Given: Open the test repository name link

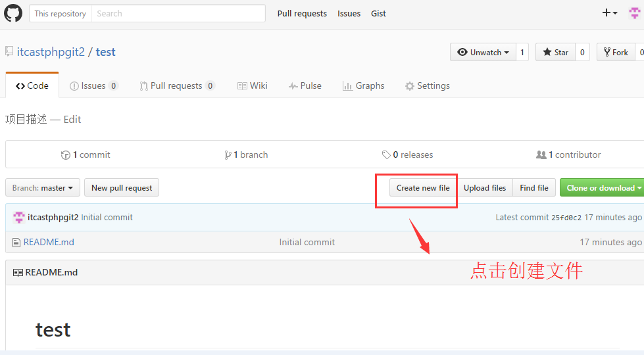Looking at the screenshot, I should (105, 52).
